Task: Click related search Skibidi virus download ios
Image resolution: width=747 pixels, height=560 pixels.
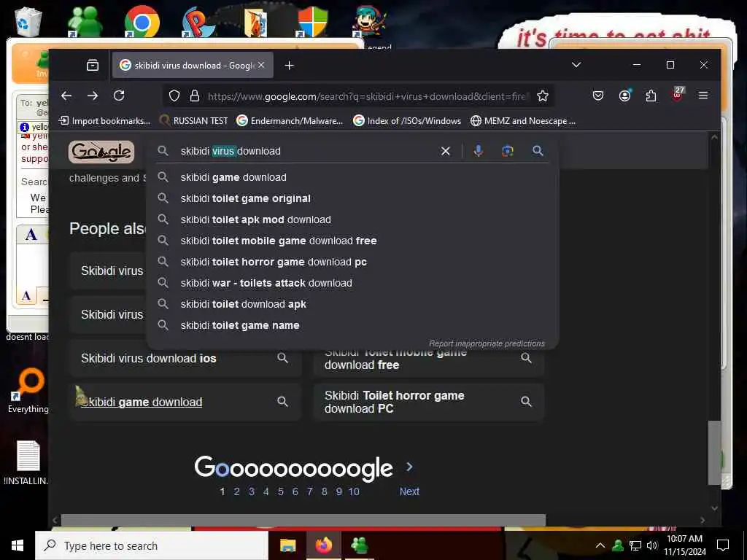Action: [x=185, y=358]
